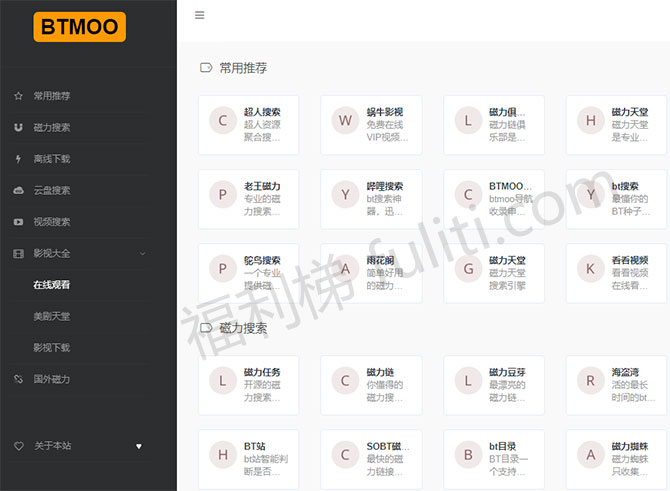Viewport: 670px width, 491px height.
Task: Open the 雨花阁 site card
Action: pos(370,273)
